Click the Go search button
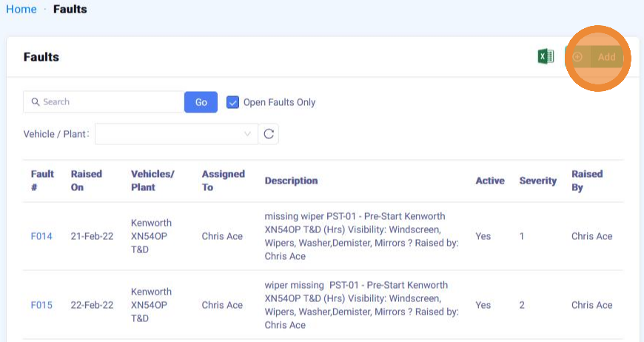 (x=201, y=102)
